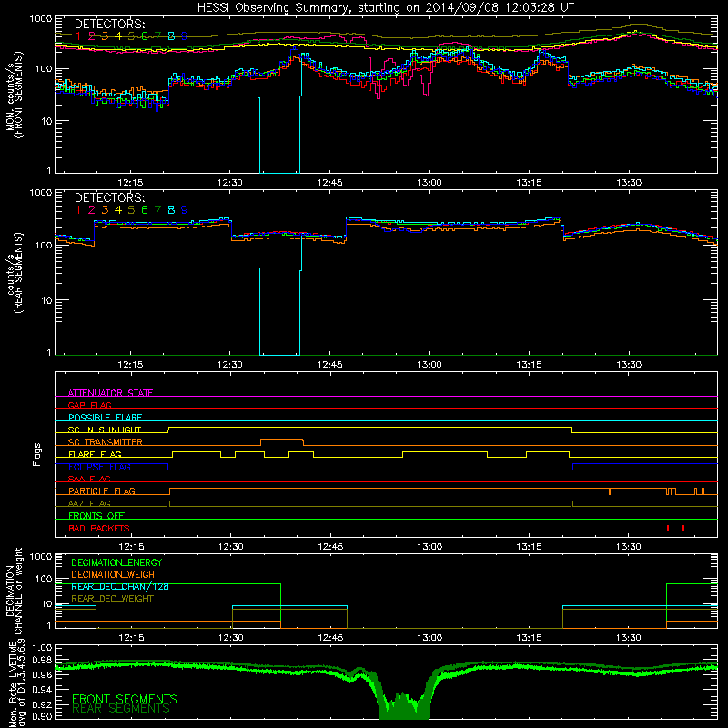Click the REAR_DEC_WEIGHT legend label
728x728 pixels.
(112, 599)
